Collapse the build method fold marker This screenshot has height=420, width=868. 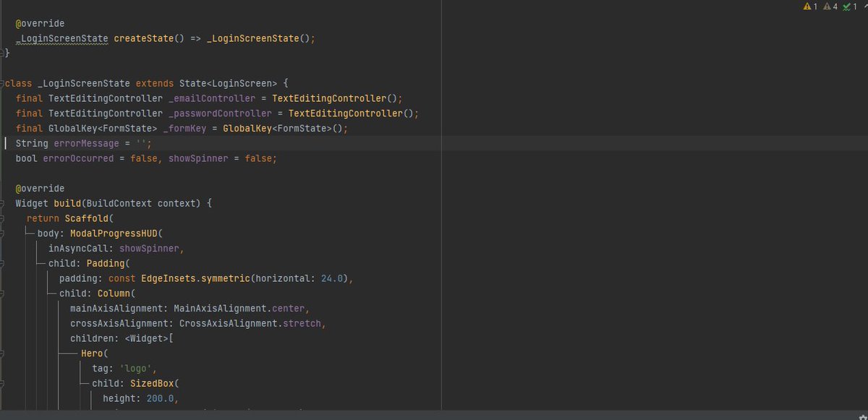pos(4,204)
